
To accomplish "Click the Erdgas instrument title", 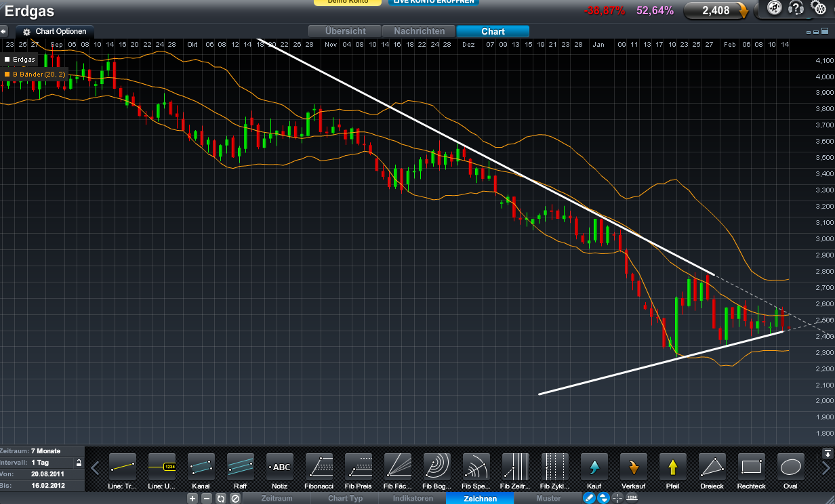I will 30,12.
